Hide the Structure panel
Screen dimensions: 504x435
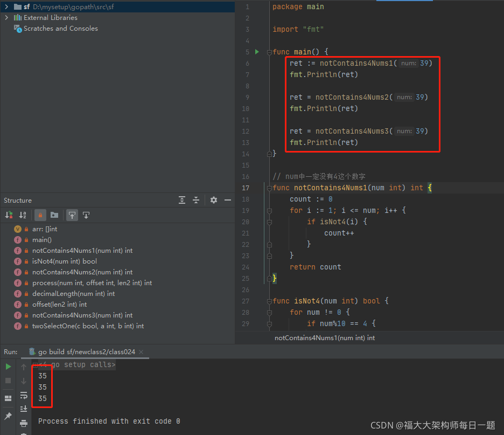[228, 200]
